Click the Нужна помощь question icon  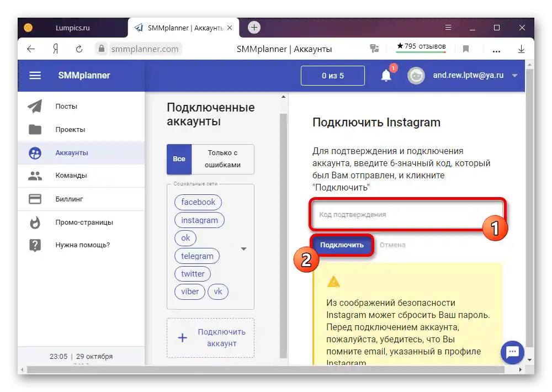tap(34, 245)
